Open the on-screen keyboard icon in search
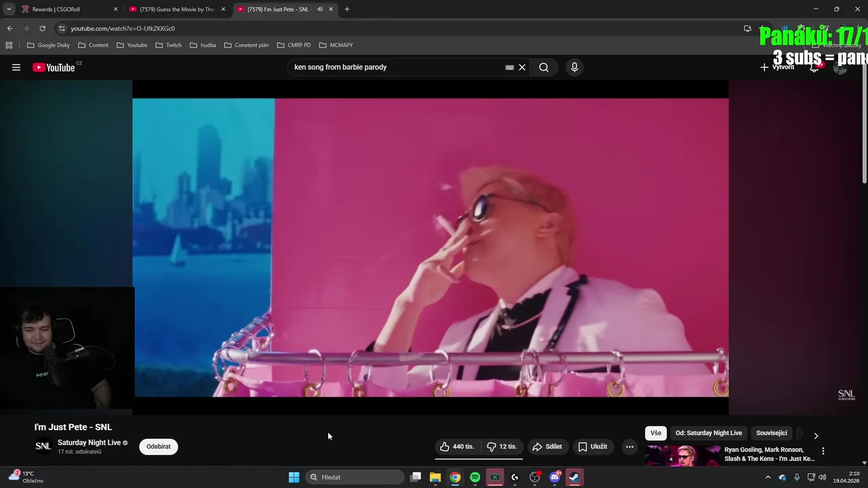 pyautogui.click(x=509, y=67)
